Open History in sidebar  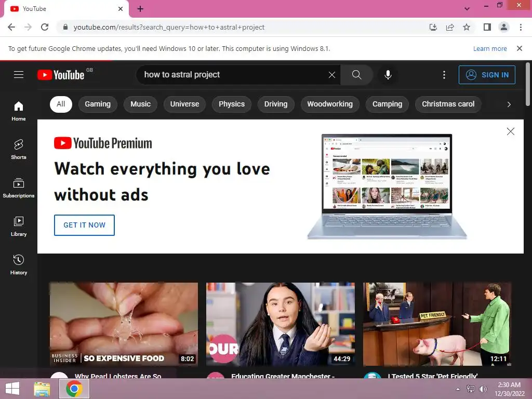(19, 264)
